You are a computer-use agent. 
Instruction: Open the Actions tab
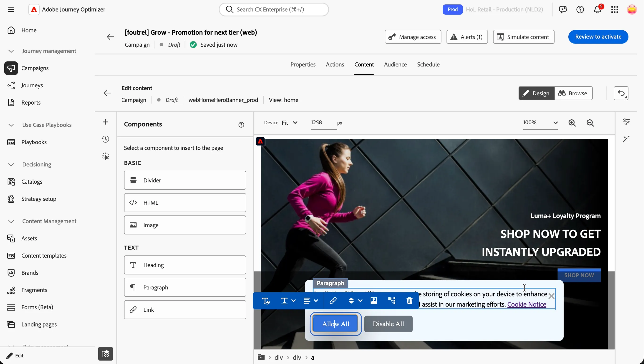click(335, 65)
